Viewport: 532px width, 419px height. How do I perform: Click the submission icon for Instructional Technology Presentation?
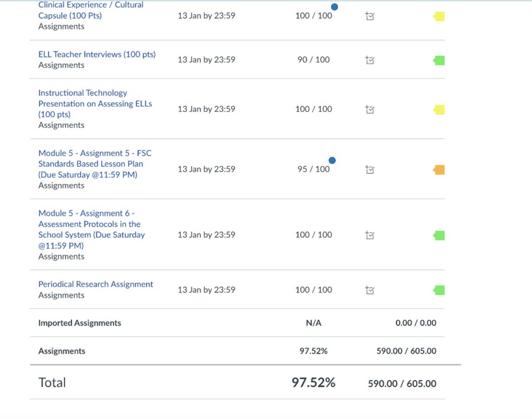[370, 109]
